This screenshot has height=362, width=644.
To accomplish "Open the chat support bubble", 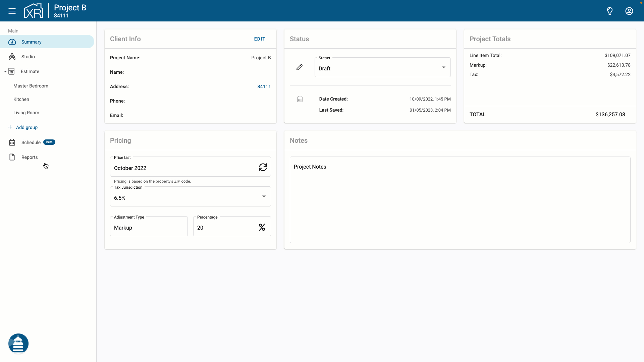I will tap(18, 343).
